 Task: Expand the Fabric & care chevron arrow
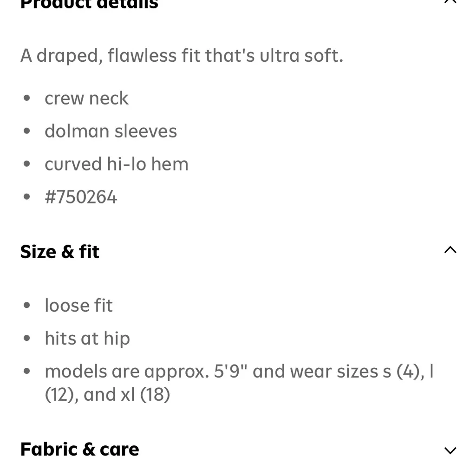(450, 450)
